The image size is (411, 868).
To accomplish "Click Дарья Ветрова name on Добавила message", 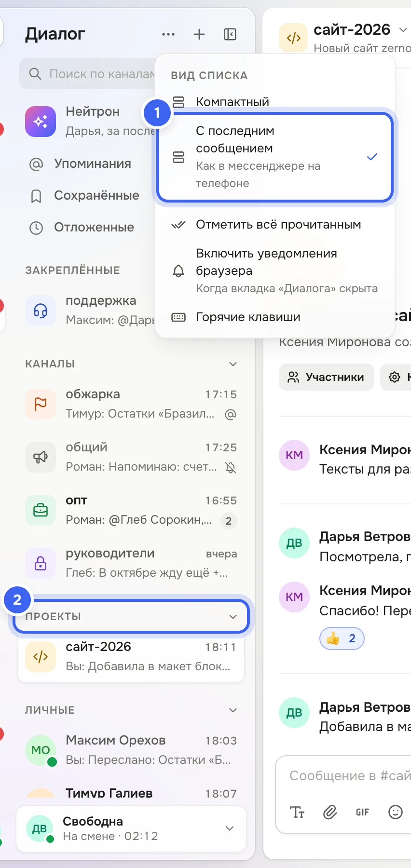I will point(365,707).
